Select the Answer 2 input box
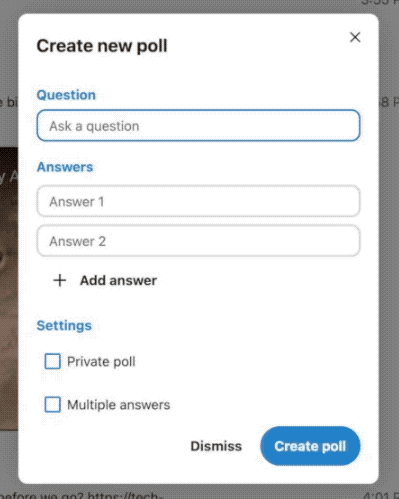 (x=198, y=241)
